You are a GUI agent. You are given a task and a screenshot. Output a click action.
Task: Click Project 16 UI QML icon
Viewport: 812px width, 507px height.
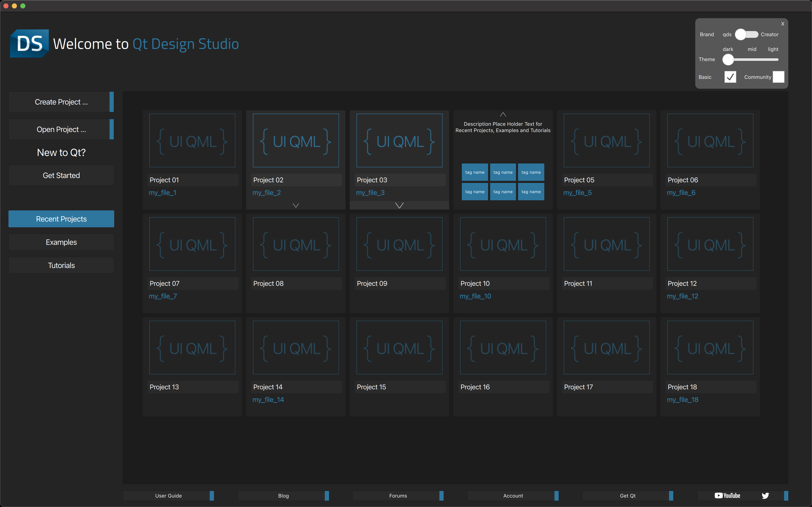pos(503,347)
